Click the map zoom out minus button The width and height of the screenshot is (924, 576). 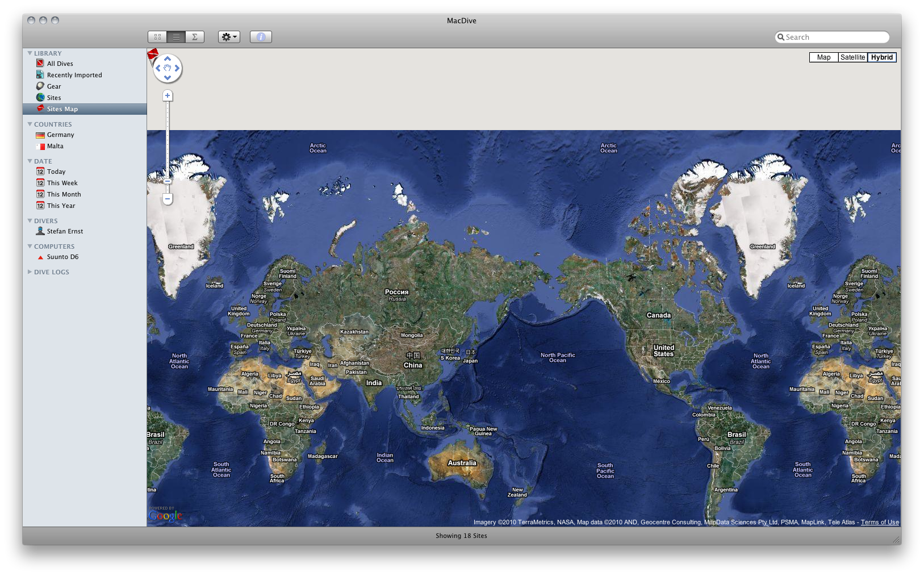tap(168, 199)
